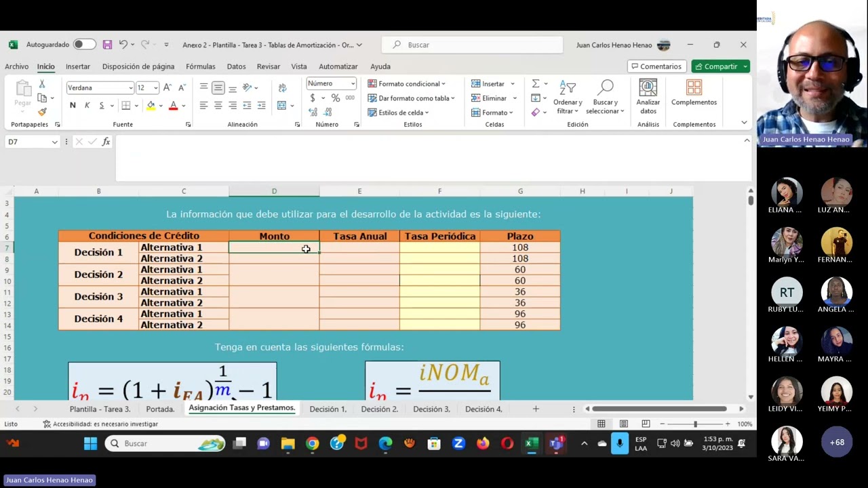The height and width of the screenshot is (488, 868).
Task: Toggle middle vertical alignment
Action: tap(218, 88)
